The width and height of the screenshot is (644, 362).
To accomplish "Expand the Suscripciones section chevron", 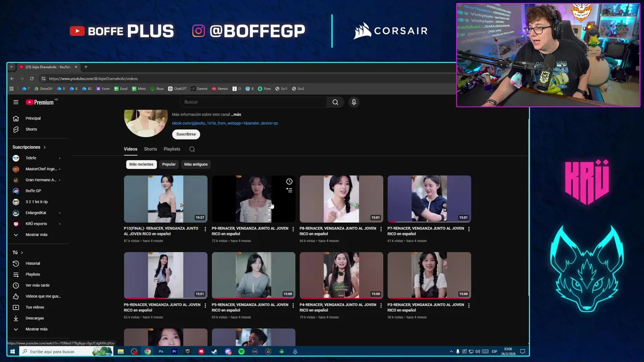I will [44, 147].
